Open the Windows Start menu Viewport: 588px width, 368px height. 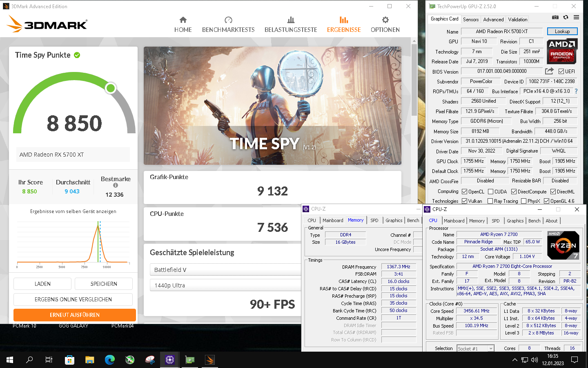(10, 360)
